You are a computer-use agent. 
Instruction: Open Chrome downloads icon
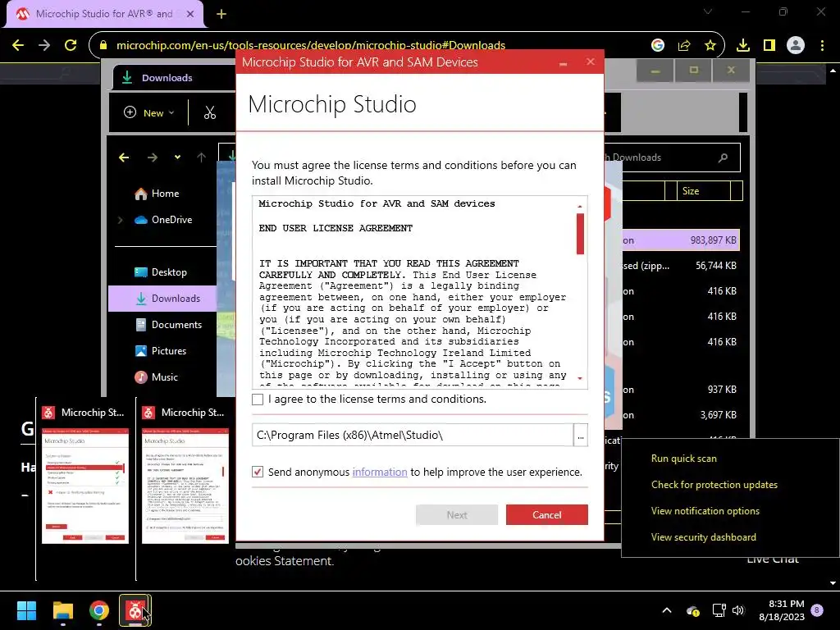coord(743,46)
